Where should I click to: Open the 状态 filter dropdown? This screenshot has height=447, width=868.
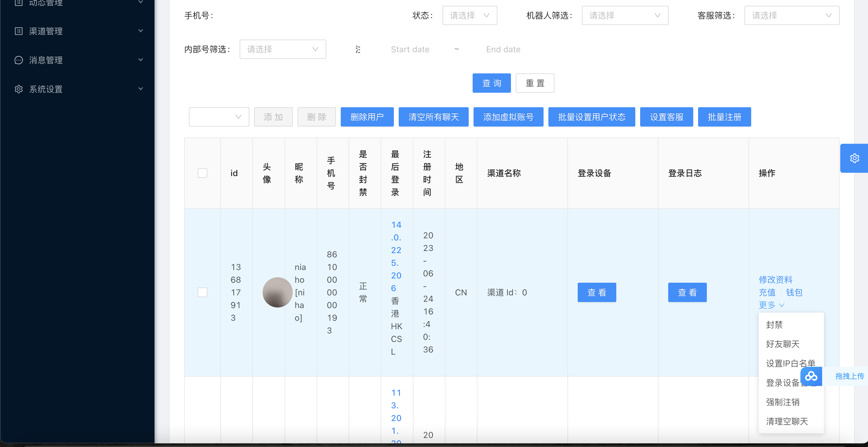[470, 15]
